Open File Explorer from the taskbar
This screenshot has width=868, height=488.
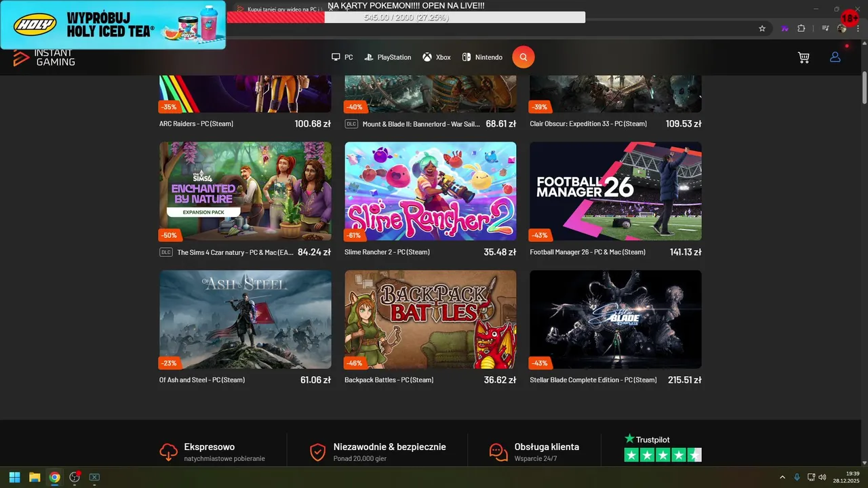(35, 477)
